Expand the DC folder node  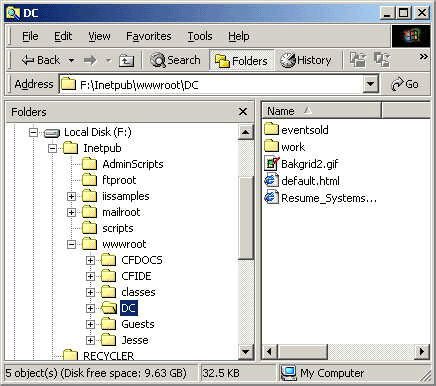click(x=90, y=308)
